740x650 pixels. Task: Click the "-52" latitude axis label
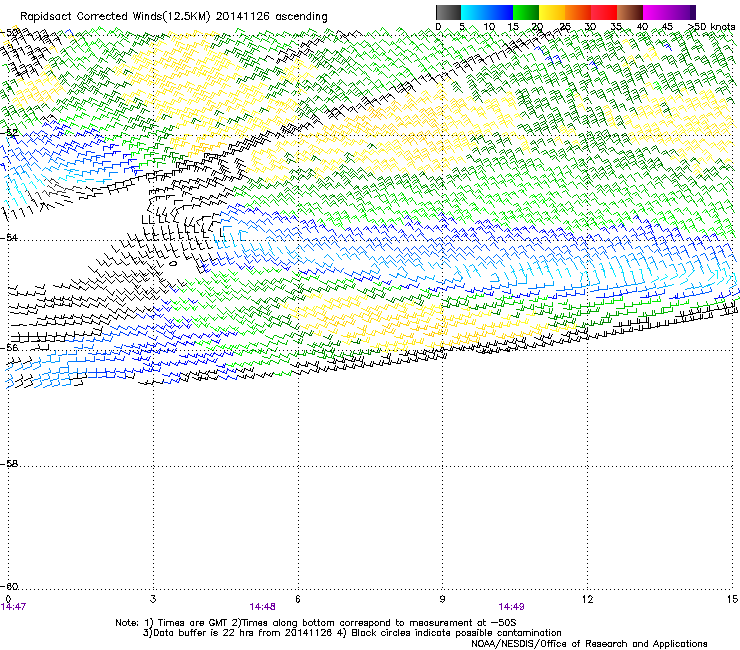click(x=9, y=133)
